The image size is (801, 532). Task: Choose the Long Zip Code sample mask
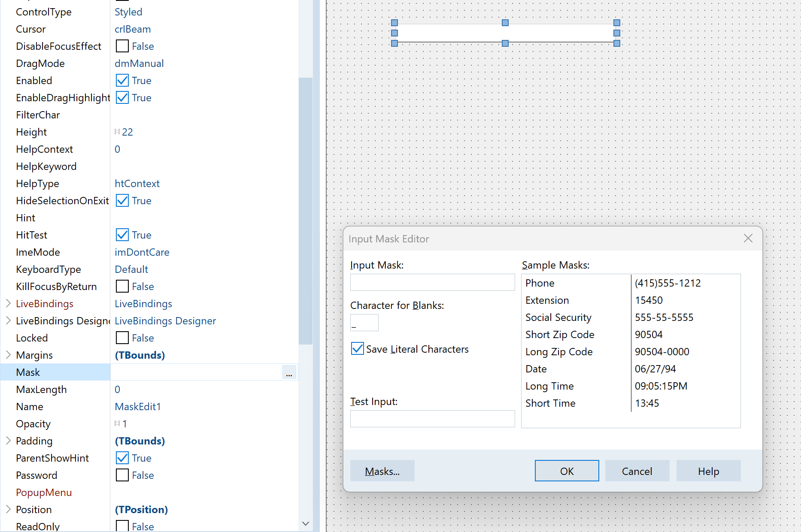click(x=558, y=352)
